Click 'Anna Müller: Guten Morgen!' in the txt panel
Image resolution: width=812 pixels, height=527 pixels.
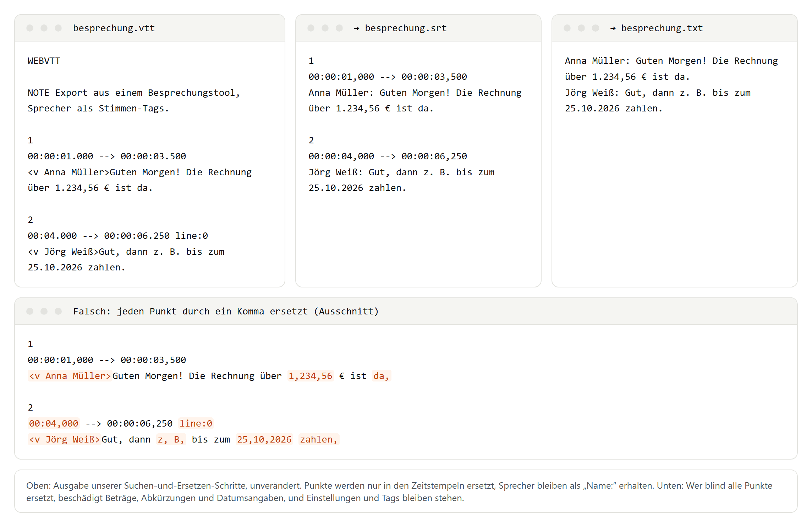pos(671,61)
